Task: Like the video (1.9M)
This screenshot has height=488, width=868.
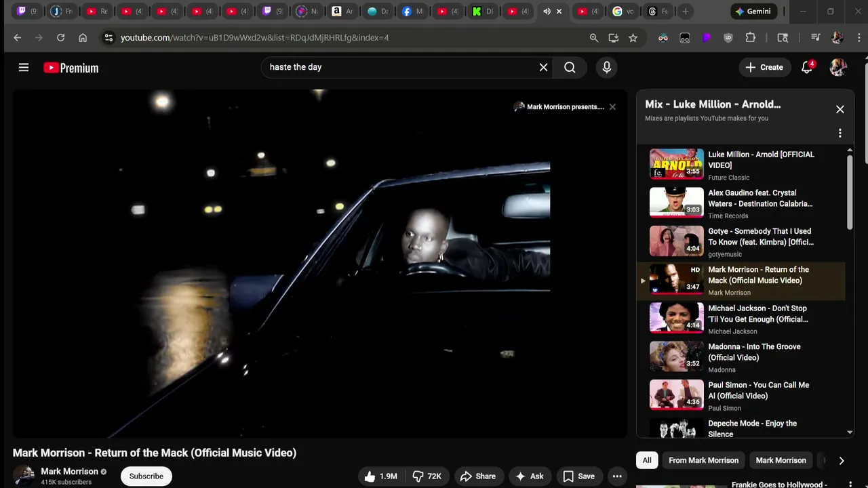Action: (x=380, y=476)
